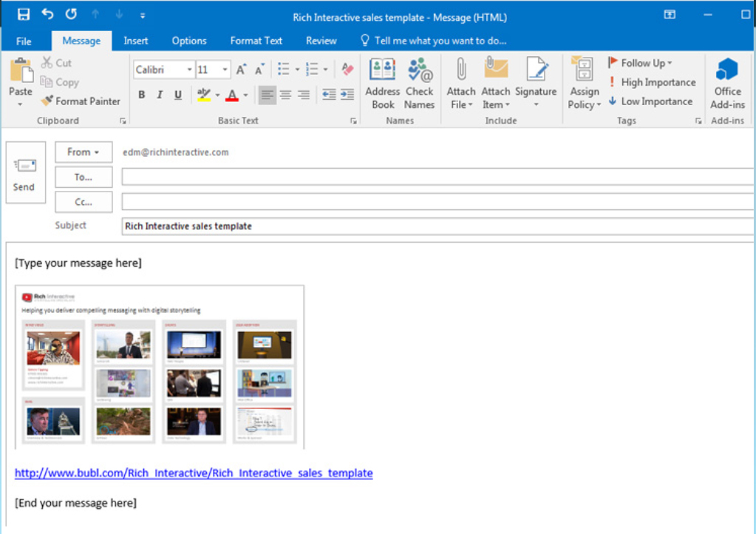
Task: Open the Attach Item menu
Action: pos(496,84)
